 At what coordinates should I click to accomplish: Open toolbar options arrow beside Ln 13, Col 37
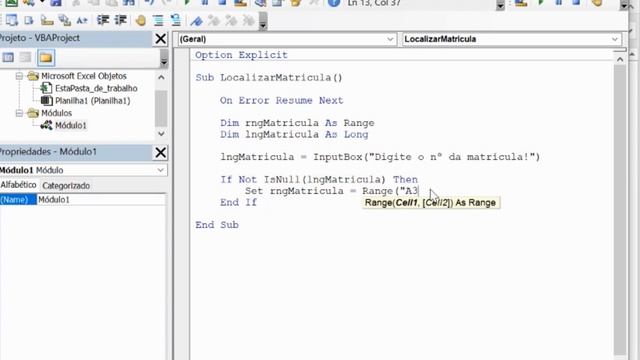coord(500,5)
